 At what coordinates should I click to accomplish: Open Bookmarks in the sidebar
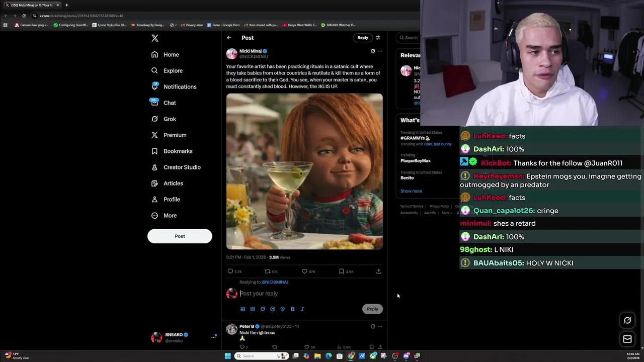click(172, 151)
